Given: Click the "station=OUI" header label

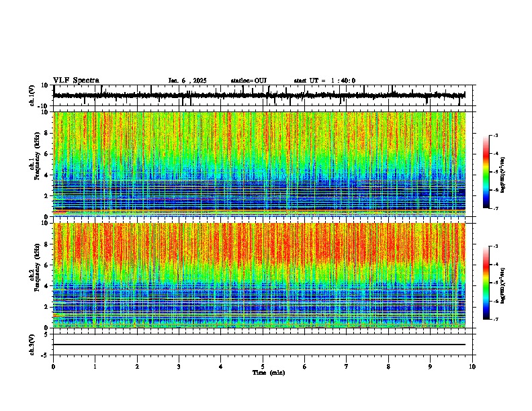Looking at the screenshot, I should [249, 81].
